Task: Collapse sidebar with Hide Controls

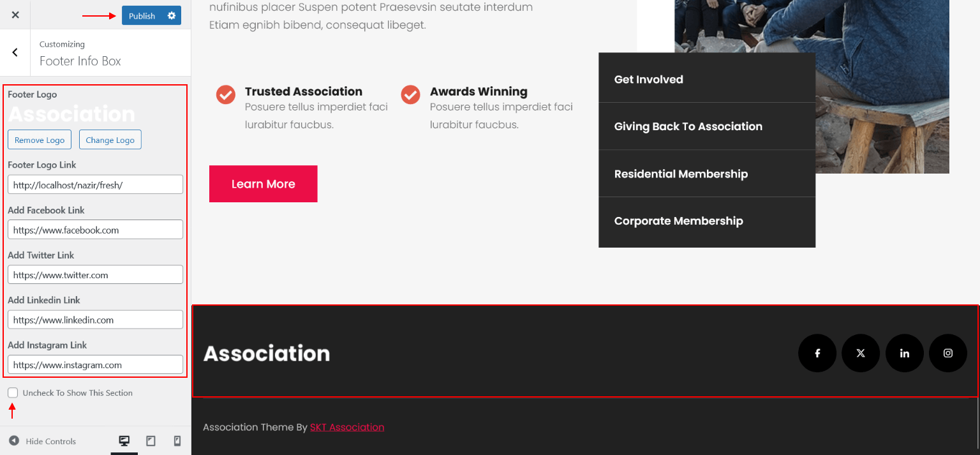Action: pos(42,441)
